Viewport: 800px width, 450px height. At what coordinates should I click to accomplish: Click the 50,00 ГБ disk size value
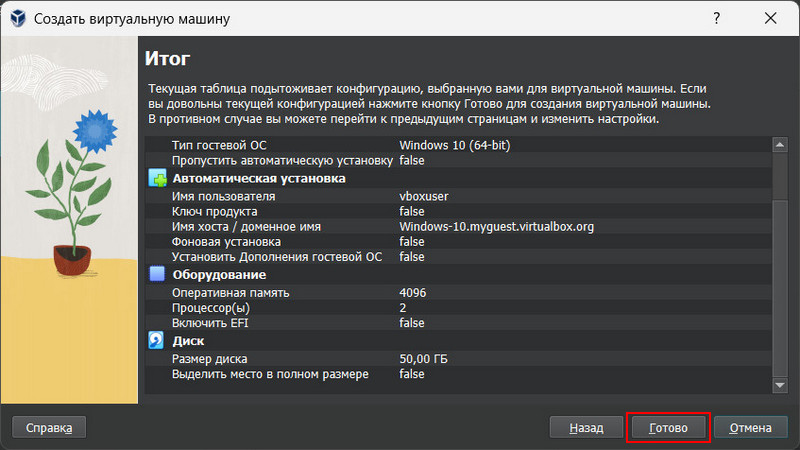tap(423, 359)
